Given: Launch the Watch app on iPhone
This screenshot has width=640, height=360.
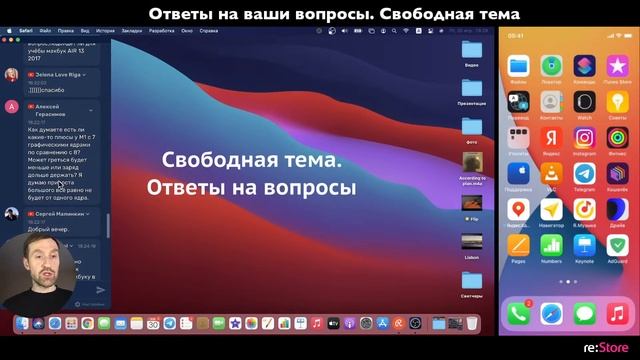Looking at the screenshot, I should pyautogui.click(x=584, y=102).
